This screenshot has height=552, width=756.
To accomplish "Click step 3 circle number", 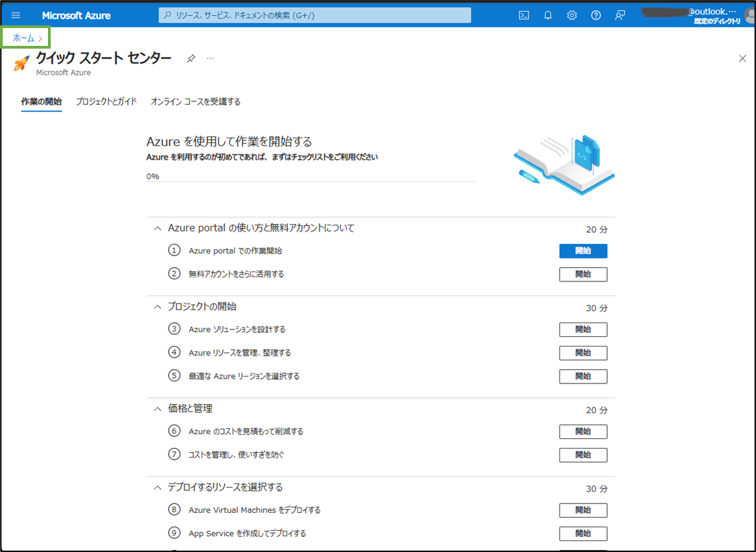I will click(174, 329).
